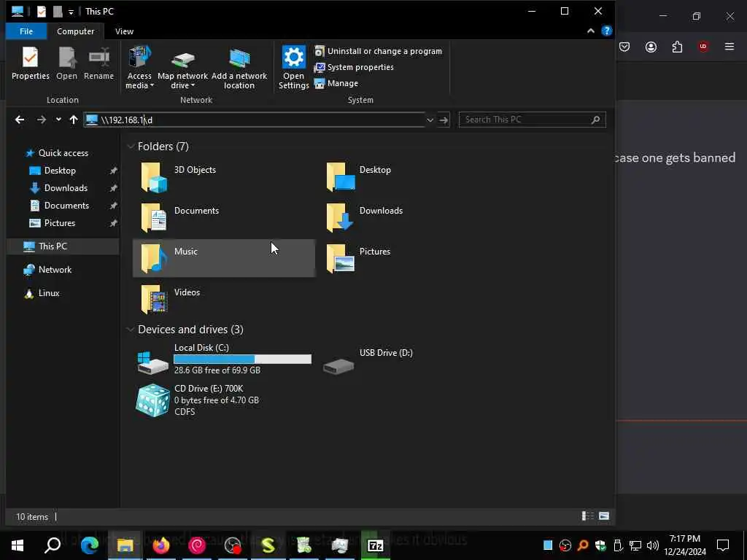747x560 pixels.
Task: Click the Rename ribbon icon
Action: pos(98,63)
